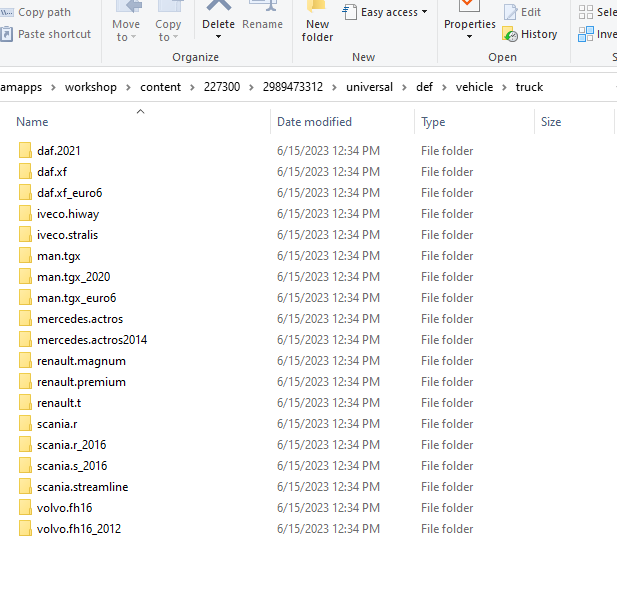Viewport: 617px width, 595px height.
Task: Expand chevron after workshop breadcrumb
Action: tap(128, 87)
